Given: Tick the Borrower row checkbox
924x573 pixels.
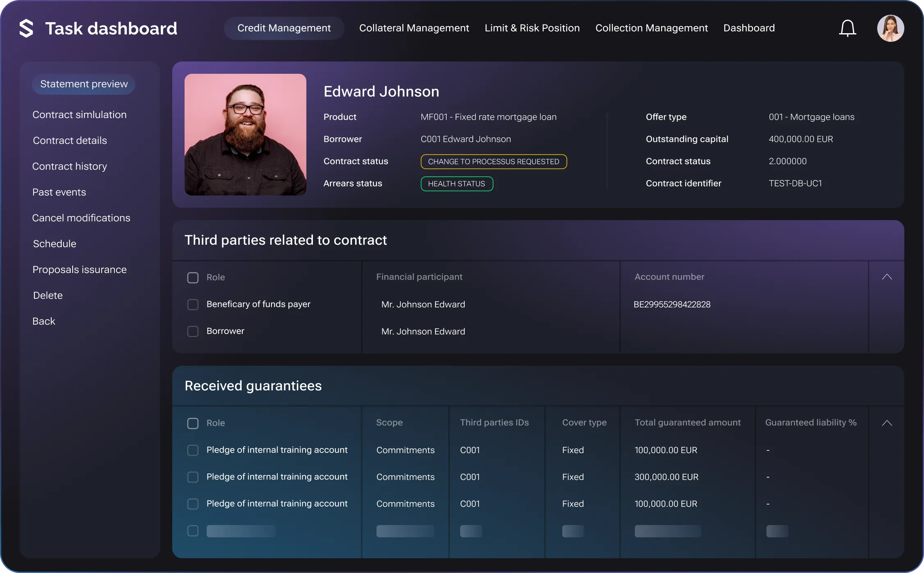Looking at the screenshot, I should pos(193,331).
